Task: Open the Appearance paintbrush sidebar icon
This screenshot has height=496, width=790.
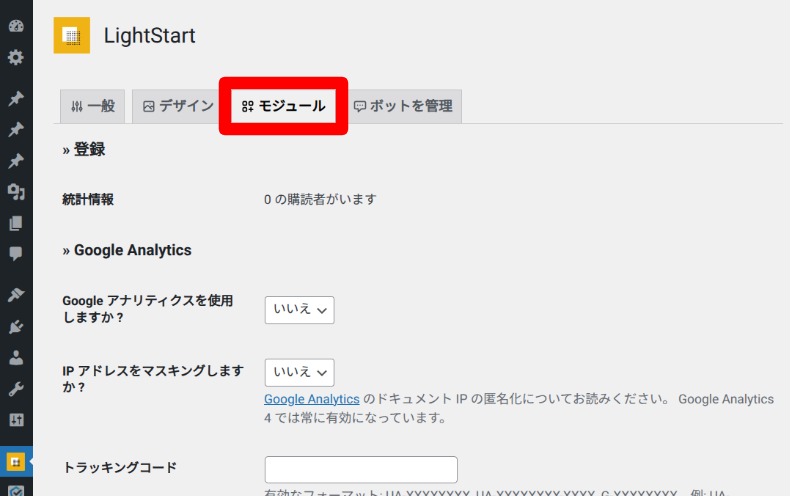Action: (x=16, y=295)
